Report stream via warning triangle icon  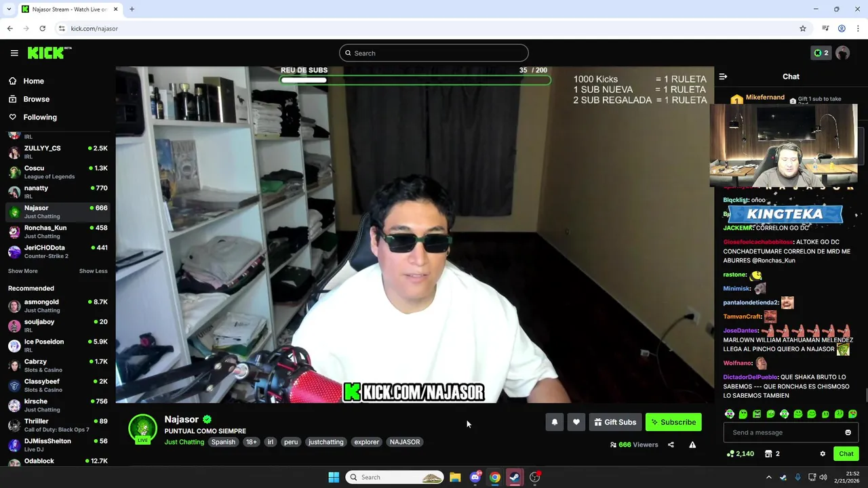[x=692, y=445]
